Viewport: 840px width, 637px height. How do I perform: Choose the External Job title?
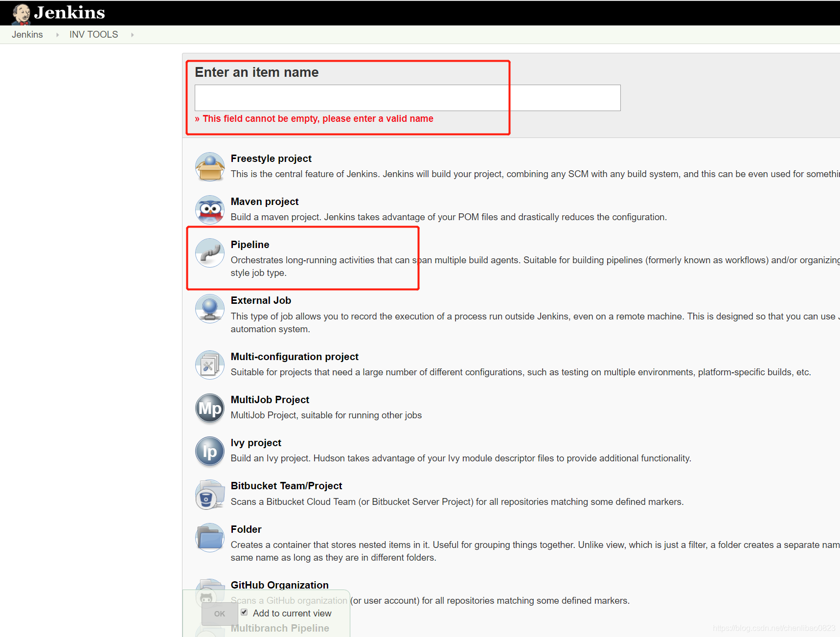coord(261,300)
